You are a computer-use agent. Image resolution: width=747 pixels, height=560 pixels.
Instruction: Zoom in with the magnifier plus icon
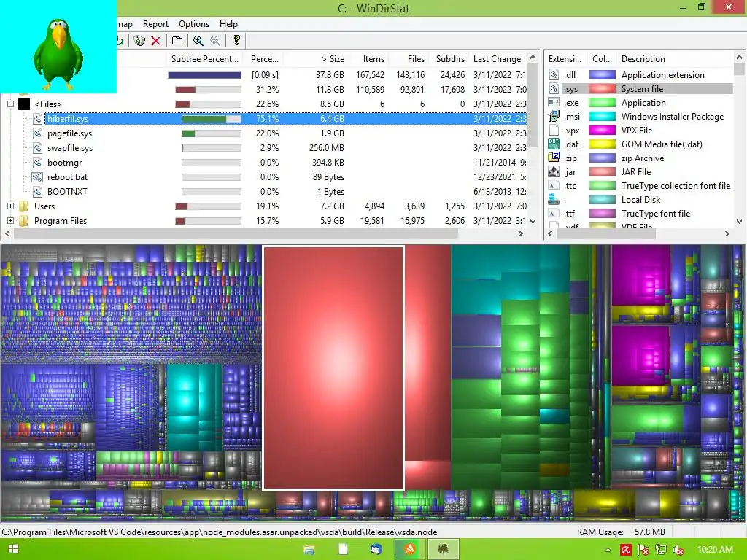tap(198, 41)
